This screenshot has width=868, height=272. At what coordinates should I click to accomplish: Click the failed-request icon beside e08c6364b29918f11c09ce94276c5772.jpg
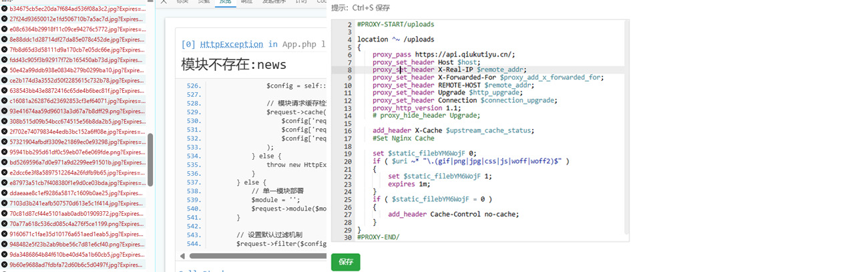(x=5, y=29)
